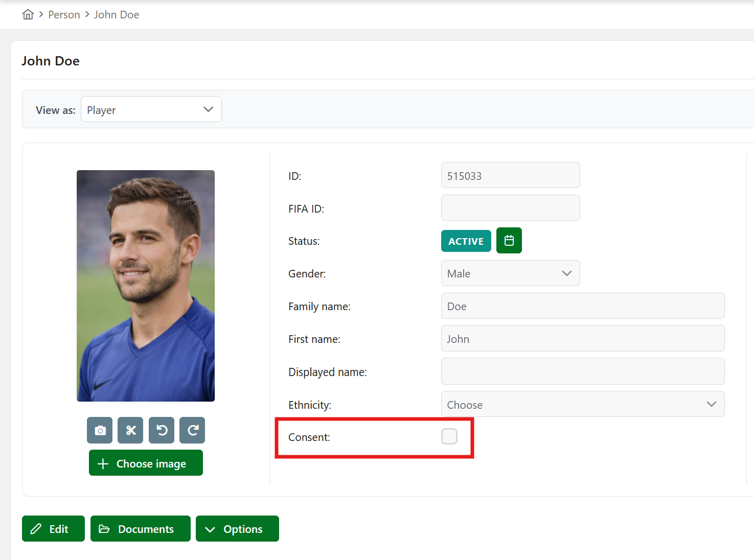Expand the Options menu button
Image resolution: width=754 pixels, height=560 pixels.
point(237,529)
